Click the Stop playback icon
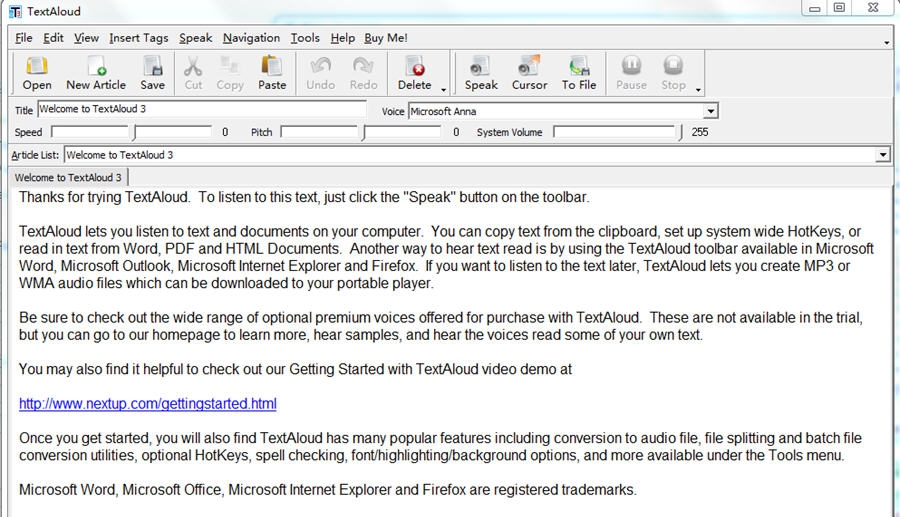This screenshot has width=900, height=517. point(673,73)
